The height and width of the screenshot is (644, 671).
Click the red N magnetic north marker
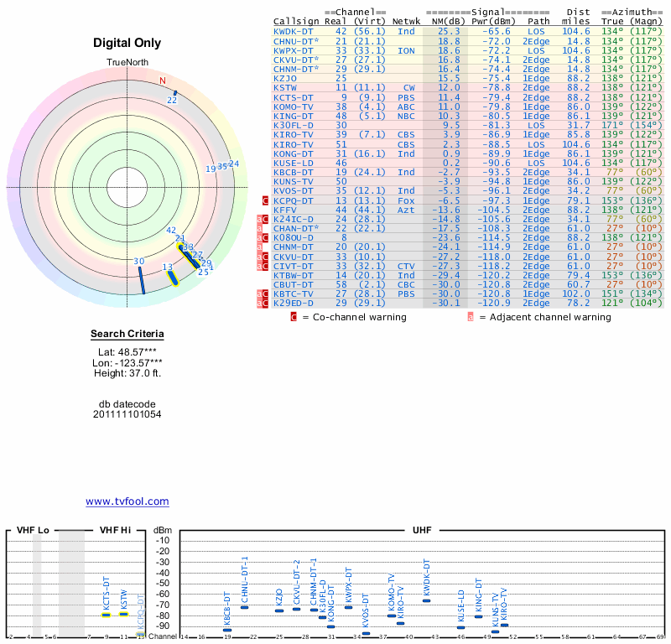[163, 81]
